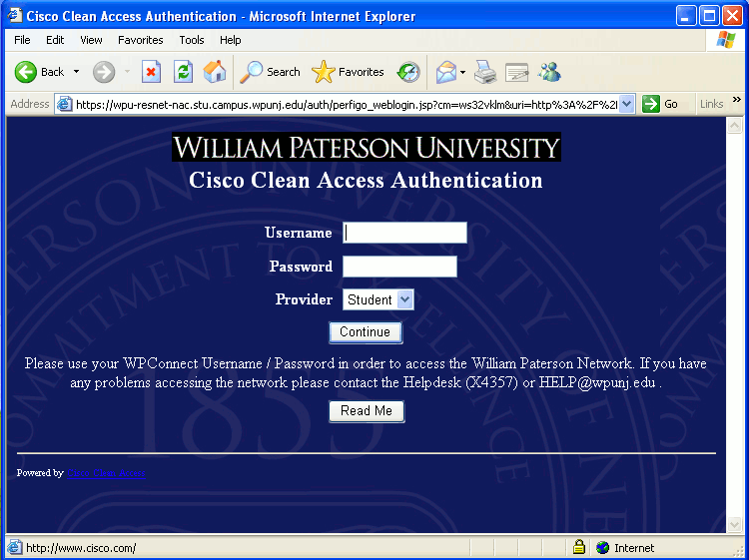Click the IE icon in the title bar

coord(15,15)
